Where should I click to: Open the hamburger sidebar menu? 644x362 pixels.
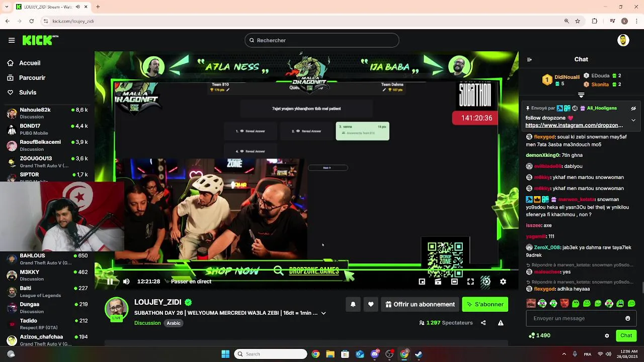pyautogui.click(x=12, y=40)
